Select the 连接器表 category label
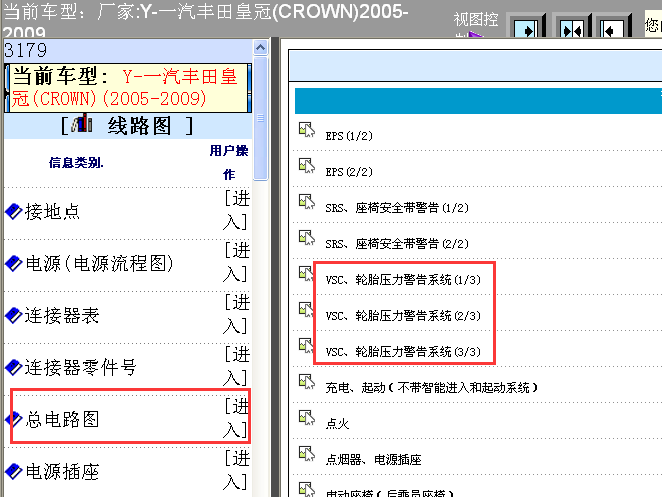 [62, 315]
